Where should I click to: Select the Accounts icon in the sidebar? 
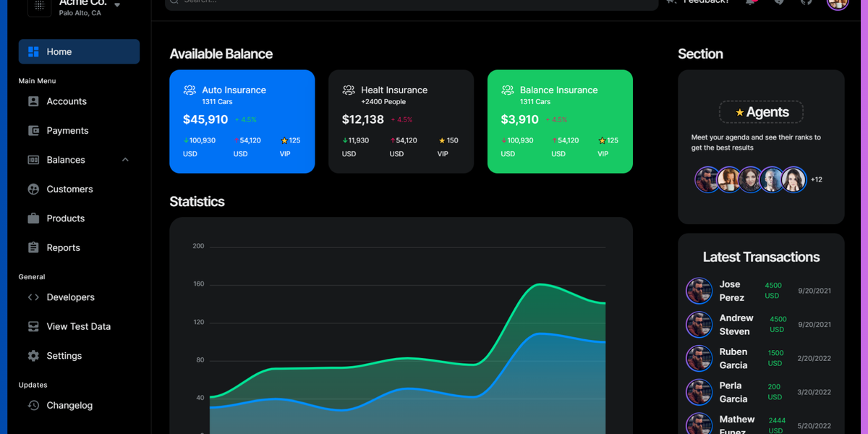tap(33, 101)
